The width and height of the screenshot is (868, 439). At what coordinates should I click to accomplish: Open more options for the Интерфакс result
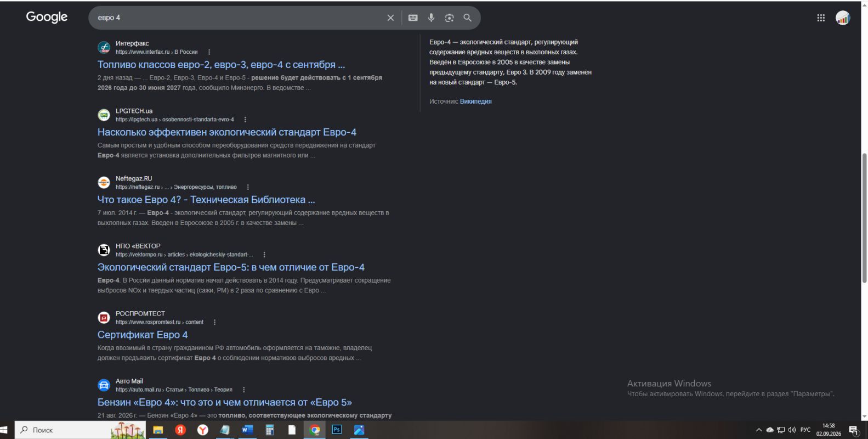click(209, 52)
